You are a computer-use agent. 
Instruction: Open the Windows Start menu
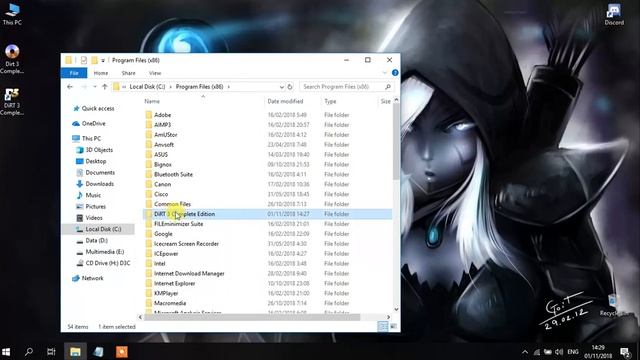point(6,351)
